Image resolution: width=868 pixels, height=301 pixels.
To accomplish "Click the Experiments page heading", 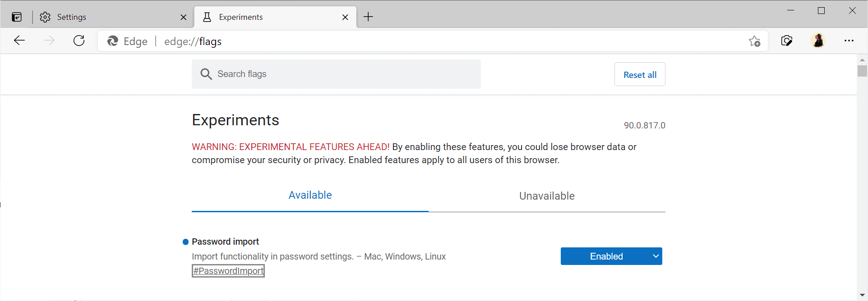I will pyautogui.click(x=235, y=120).
